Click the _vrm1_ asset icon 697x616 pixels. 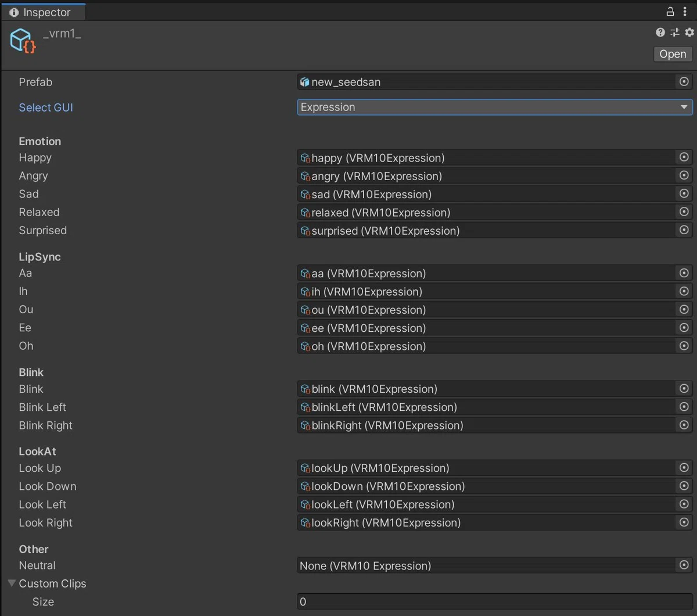click(23, 41)
